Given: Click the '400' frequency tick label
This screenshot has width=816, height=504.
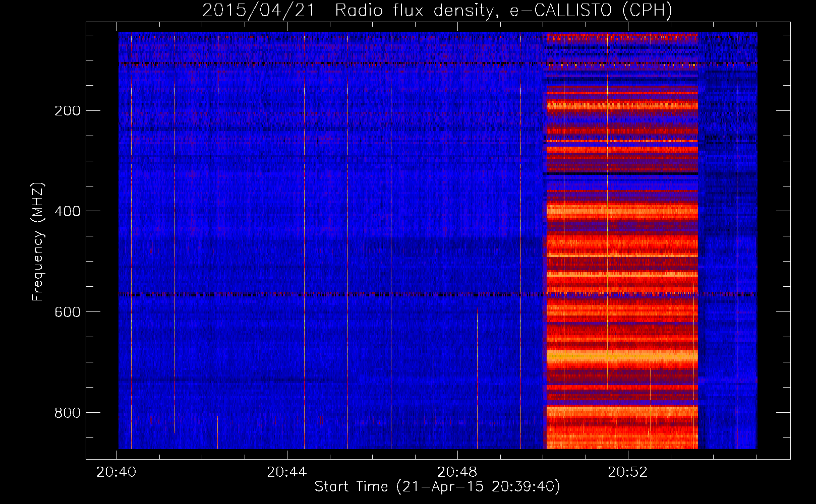Looking at the screenshot, I should pyautogui.click(x=68, y=211).
